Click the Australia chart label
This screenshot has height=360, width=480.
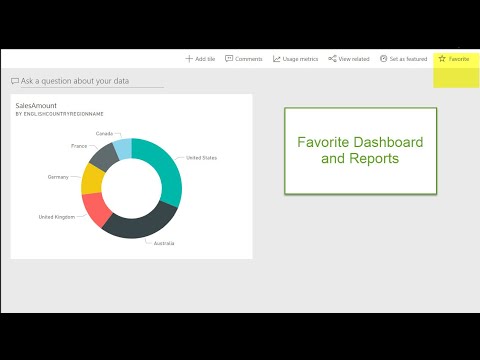(x=164, y=243)
